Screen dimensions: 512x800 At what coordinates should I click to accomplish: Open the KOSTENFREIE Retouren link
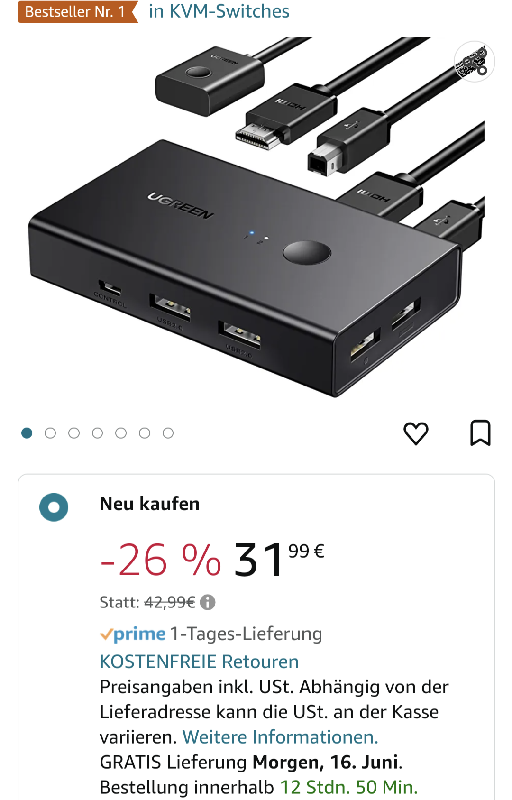tap(199, 662)
